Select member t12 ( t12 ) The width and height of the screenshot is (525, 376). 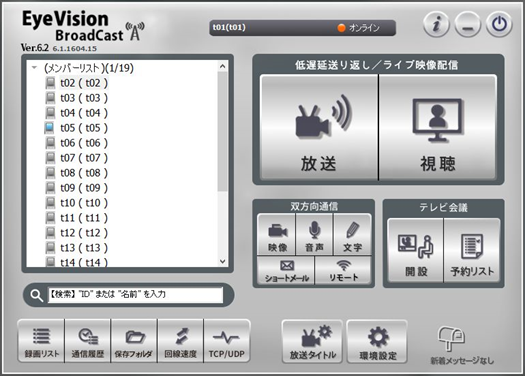tap(84, 233)
